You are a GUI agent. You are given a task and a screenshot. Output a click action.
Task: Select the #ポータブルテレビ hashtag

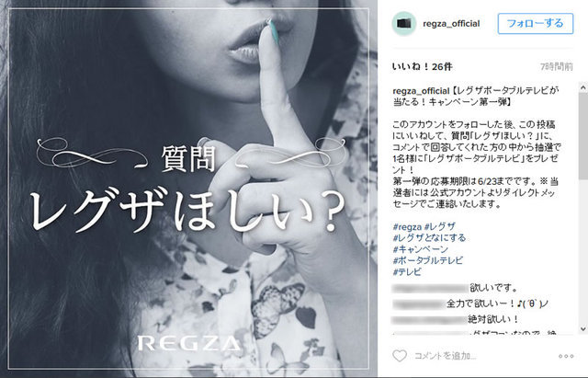[x=428, y=260]
